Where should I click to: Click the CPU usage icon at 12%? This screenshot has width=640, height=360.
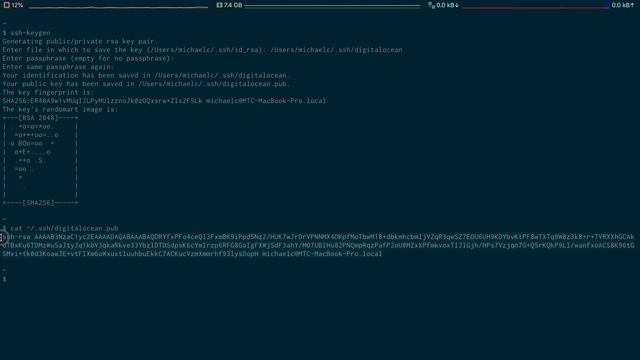(7, 5)
